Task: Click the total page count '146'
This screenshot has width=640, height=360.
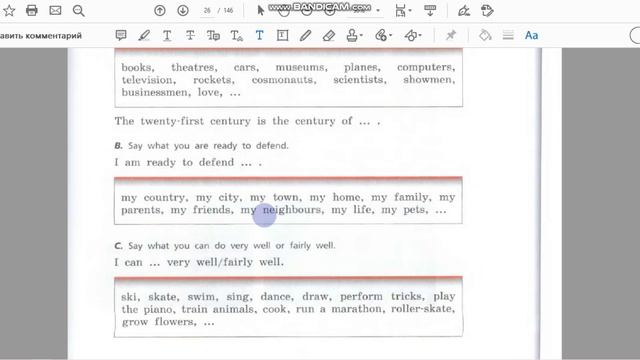Action: coord(229,11)
